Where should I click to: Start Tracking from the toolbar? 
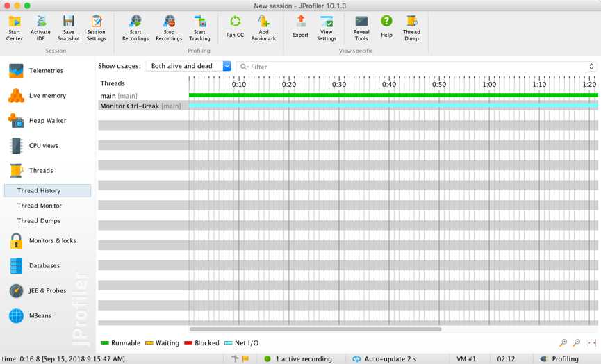(x=199, y=28)
